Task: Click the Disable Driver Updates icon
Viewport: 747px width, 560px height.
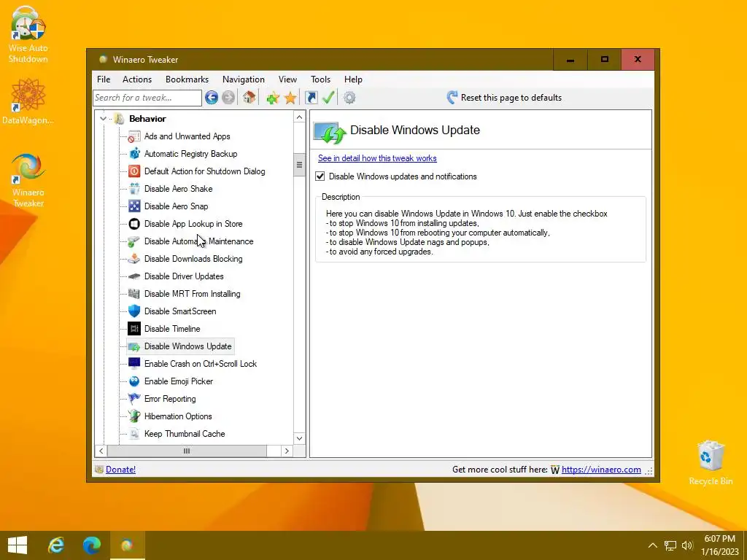Action: 134,276
